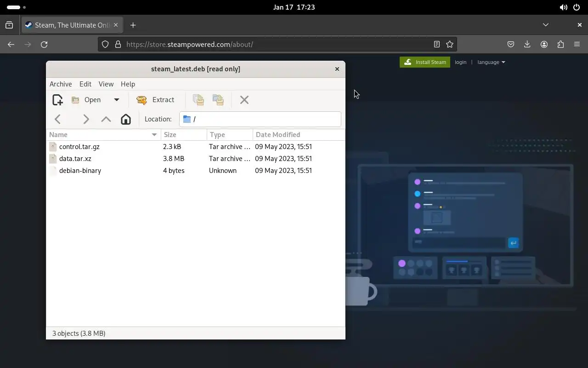The width and height of the screenshot is (588, 368).
Task: Open the Firefox extensions puzzle icon
Action: coord(560,44)
